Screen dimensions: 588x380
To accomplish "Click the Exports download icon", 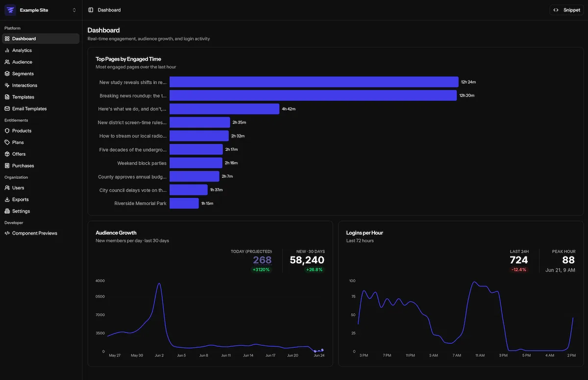I will [7, 199].
